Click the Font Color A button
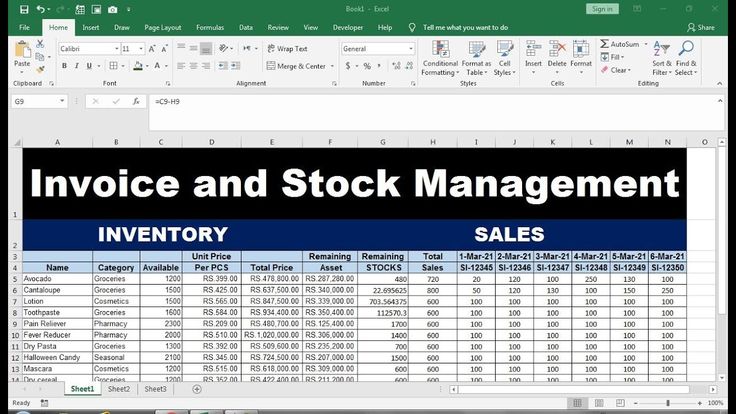Screen dimensions: 736x414 pyautogui.click(x=157, y=66)
